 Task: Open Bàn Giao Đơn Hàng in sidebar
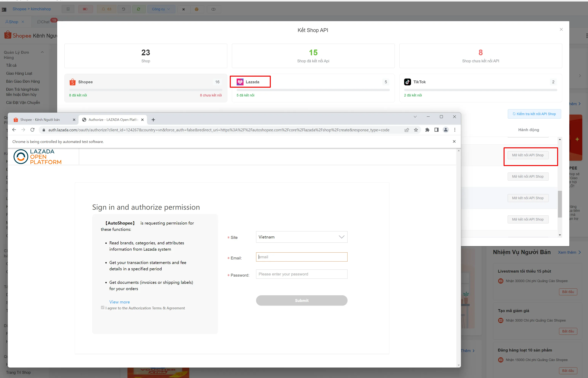point(23,82)
